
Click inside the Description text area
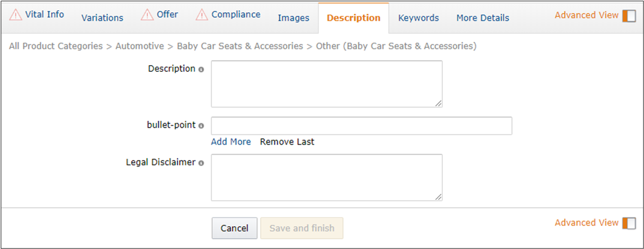[x=326, y=84]
